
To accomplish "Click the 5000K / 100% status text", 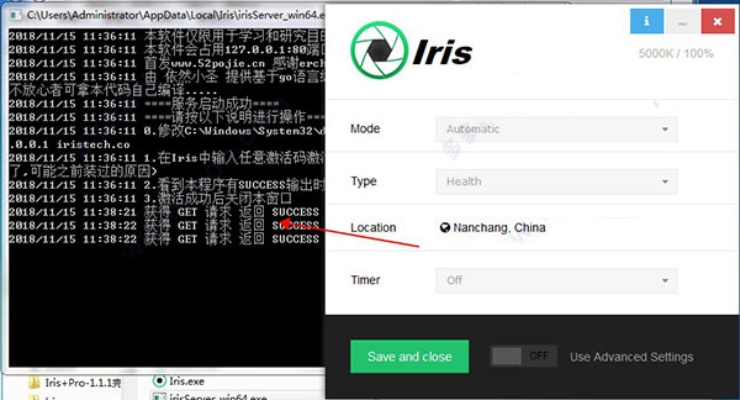I will 676,54.
